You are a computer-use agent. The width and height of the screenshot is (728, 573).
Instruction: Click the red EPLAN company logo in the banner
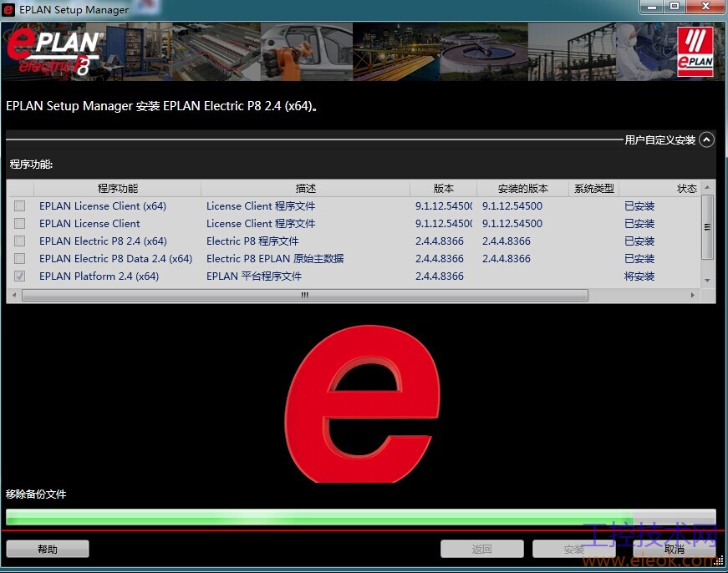tap(695, 52)
